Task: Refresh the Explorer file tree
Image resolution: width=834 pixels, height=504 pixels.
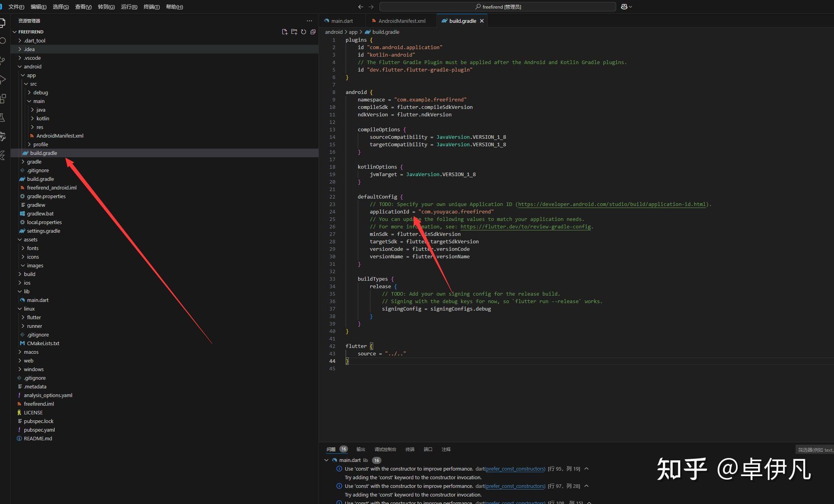Action: click(x=304, y=32)
